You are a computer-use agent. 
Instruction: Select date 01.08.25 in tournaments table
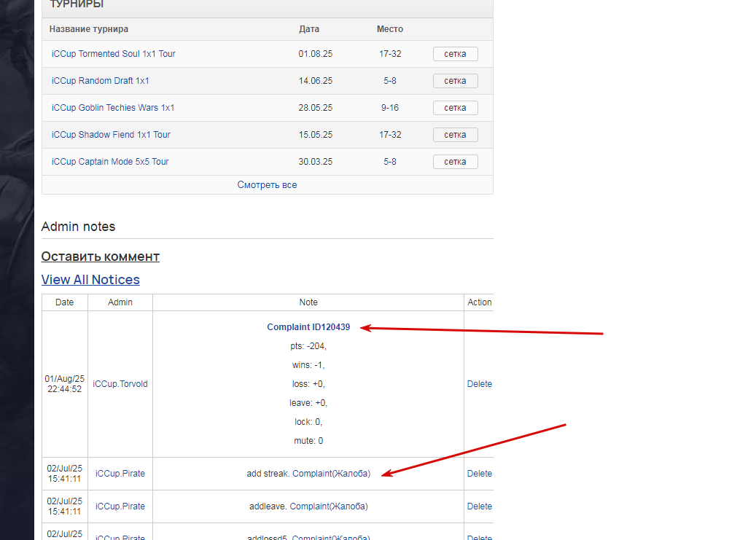pos(316,53)
